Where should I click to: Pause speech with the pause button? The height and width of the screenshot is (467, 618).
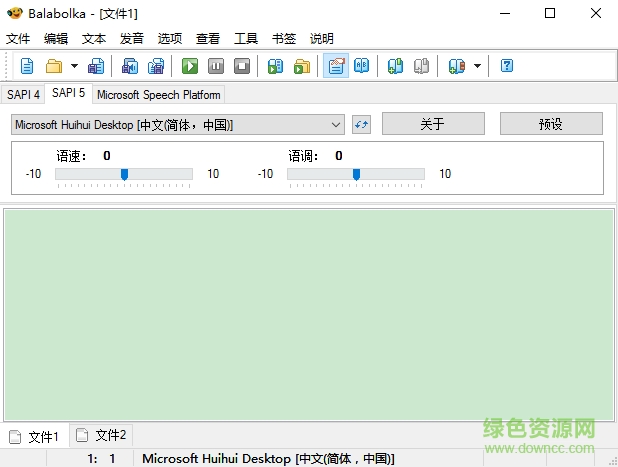coord(216,66)
